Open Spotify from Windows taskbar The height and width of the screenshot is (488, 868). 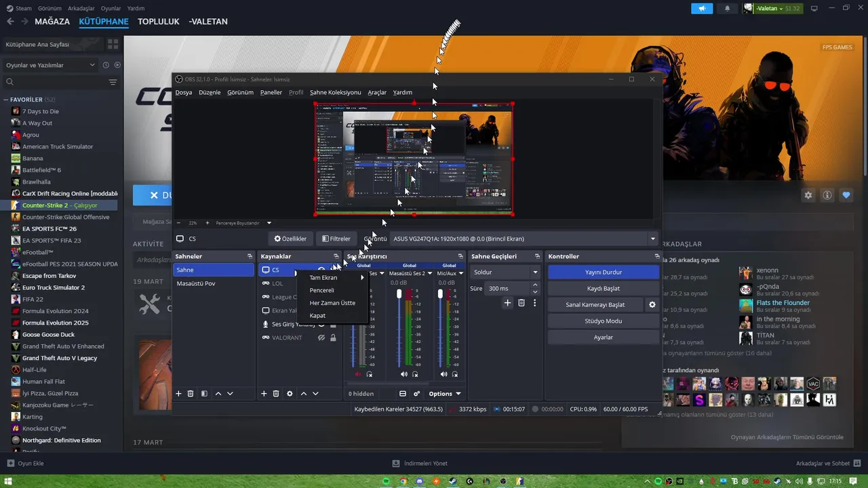(387, 481)
